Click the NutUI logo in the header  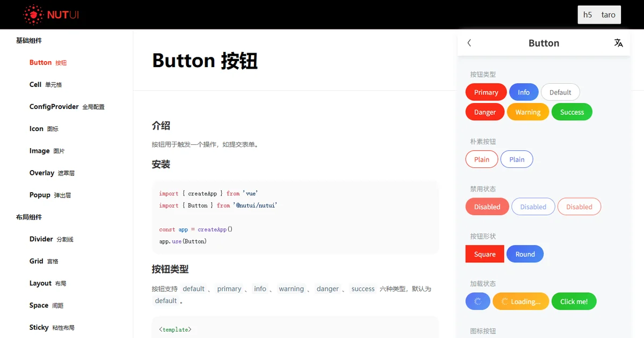pos(52,14)
